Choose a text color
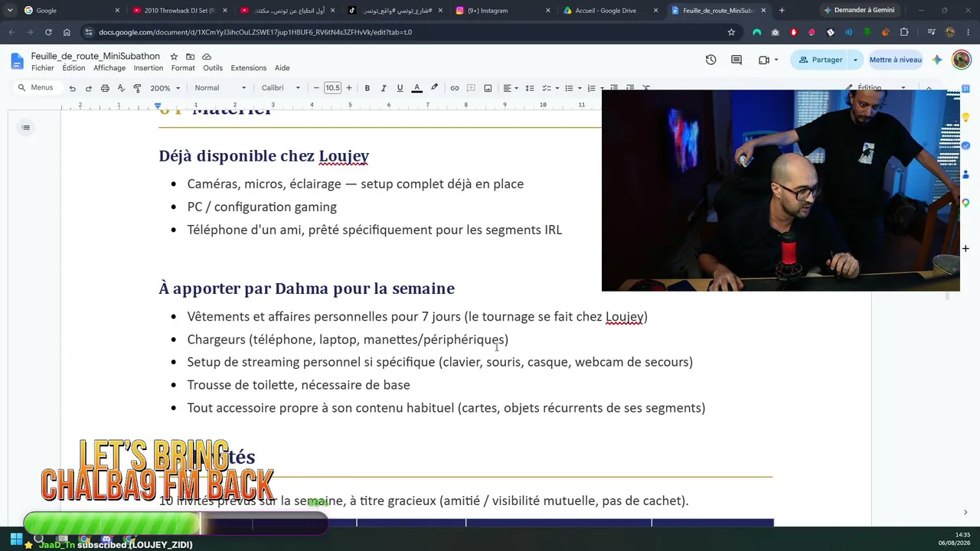Screen dimensions: 980x551 click(417, 88)
